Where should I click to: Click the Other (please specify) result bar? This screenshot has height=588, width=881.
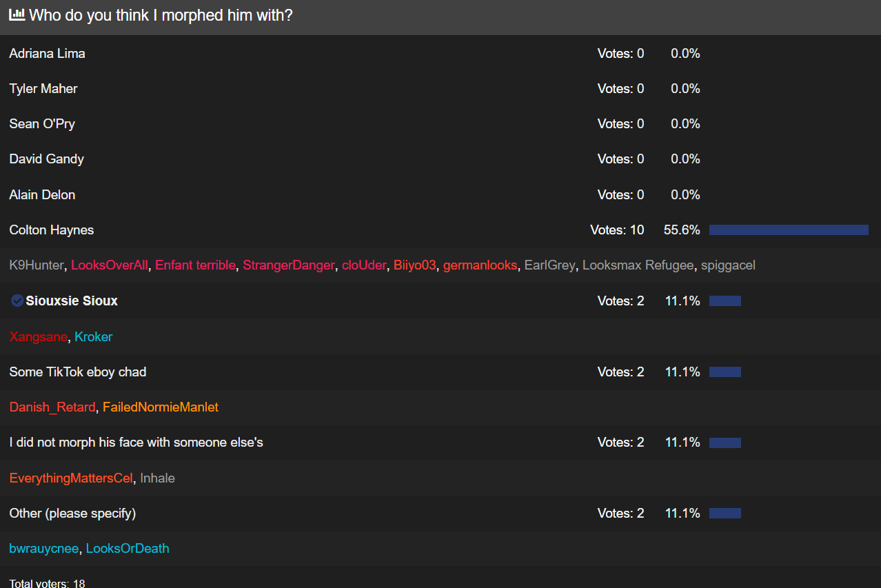(x=725, y=513)
